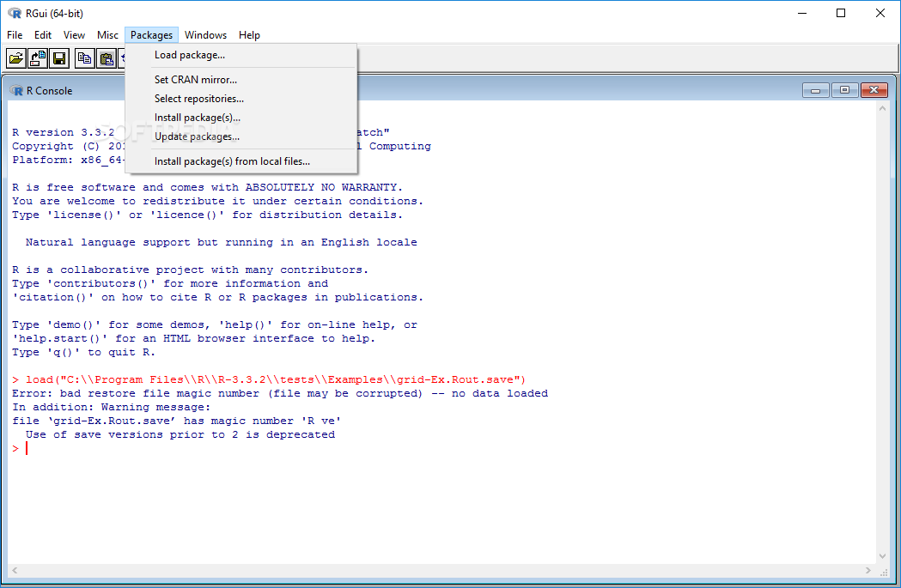This screenshot has height=588, width=901.
Task: Minimize the R Console child window
Action: (x=815, y=90)
